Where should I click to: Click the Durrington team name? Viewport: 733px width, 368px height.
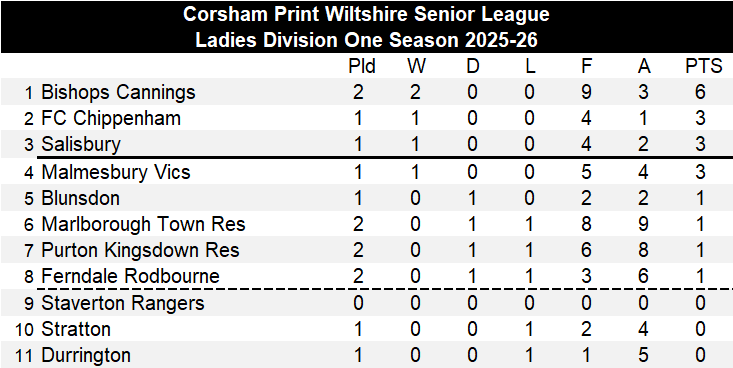(86, 355)
